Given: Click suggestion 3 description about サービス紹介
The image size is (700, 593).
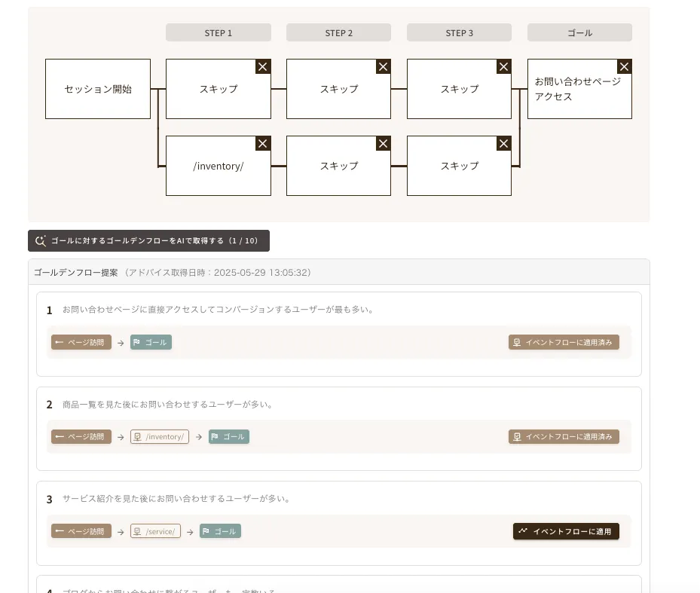Looking at the screenshot, I should tap(177, 499).
